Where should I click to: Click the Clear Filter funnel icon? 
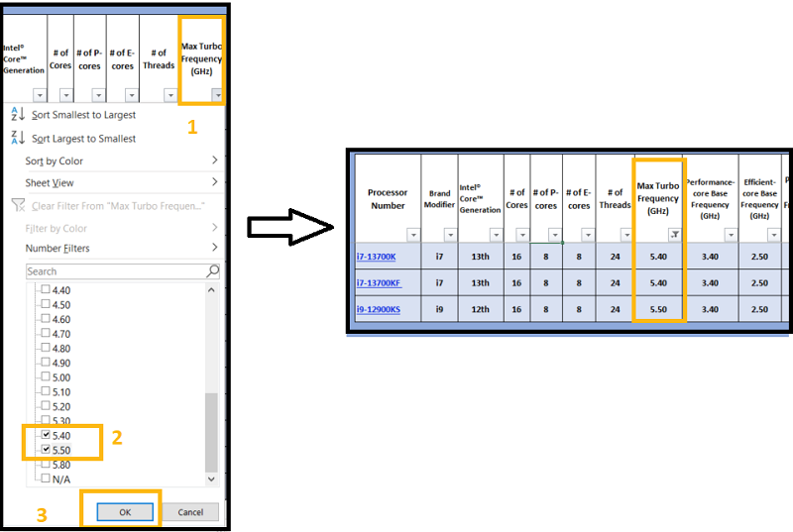point(18,205)
